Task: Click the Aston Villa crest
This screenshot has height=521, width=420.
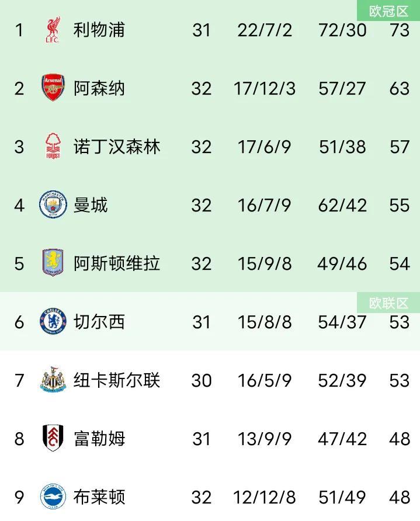Action: [53, 262]
